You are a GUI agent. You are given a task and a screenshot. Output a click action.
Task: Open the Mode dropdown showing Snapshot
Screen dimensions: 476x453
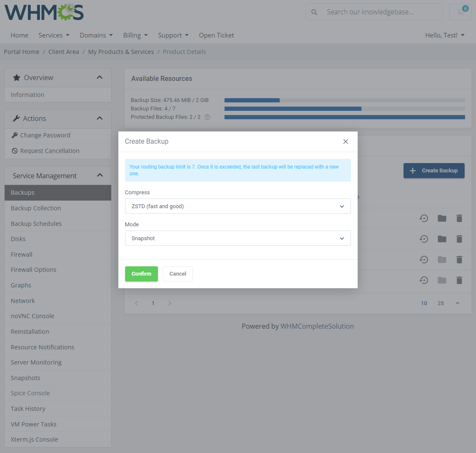[x=238, y=238]
